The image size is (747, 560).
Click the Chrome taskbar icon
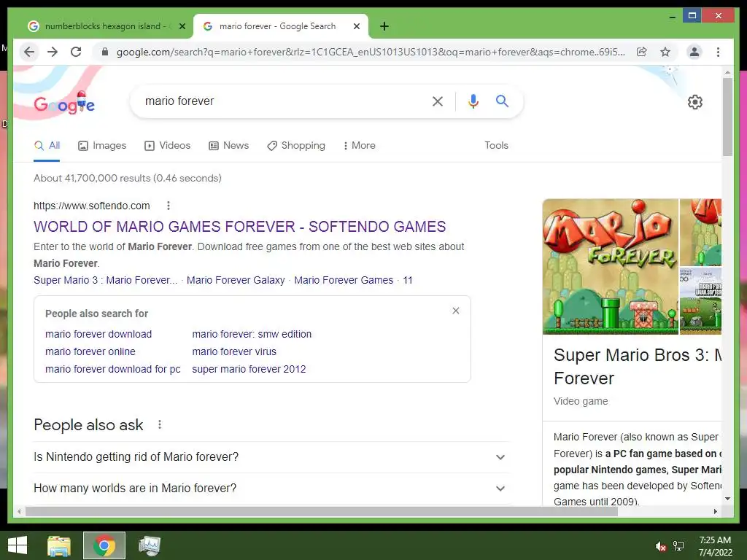point(104,545)
